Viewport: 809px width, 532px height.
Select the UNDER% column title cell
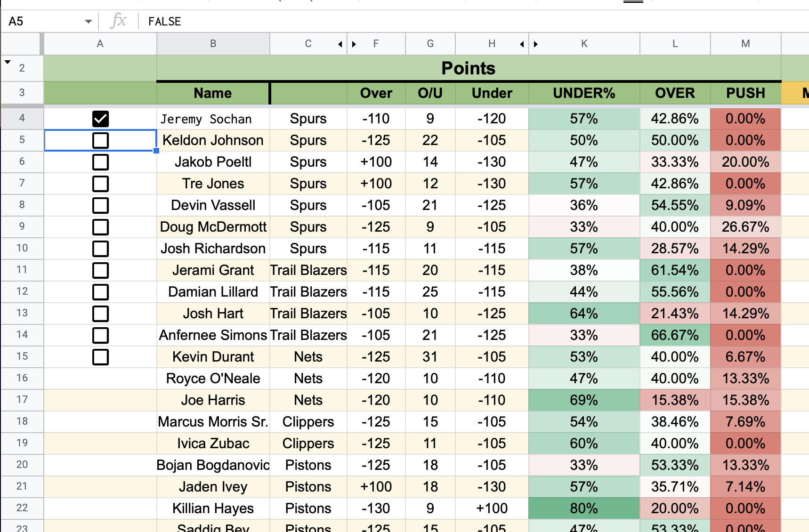point(584,93)
